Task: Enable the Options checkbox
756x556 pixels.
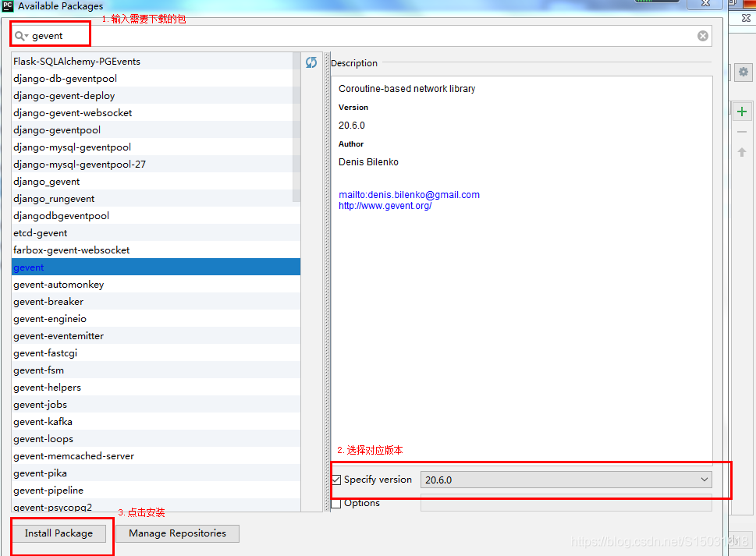Action: pyautogui.click(x=337, y=503)
